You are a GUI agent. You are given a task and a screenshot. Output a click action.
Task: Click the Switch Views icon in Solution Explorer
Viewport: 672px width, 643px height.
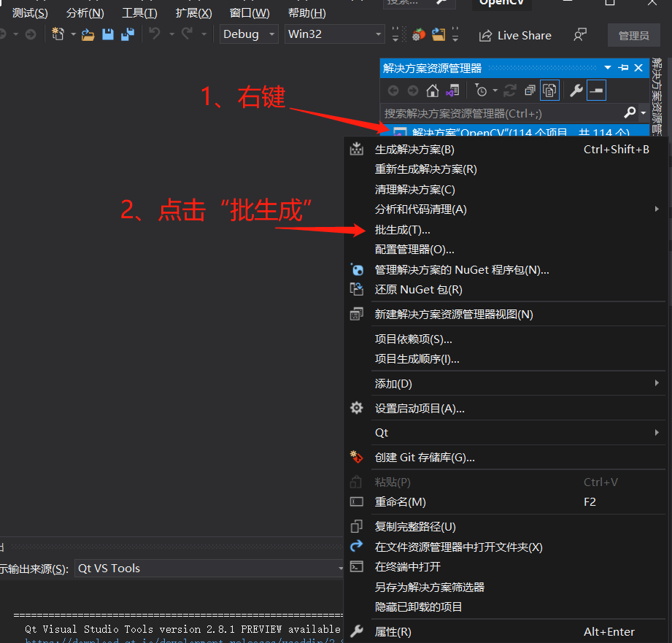[x=452, y=91]
